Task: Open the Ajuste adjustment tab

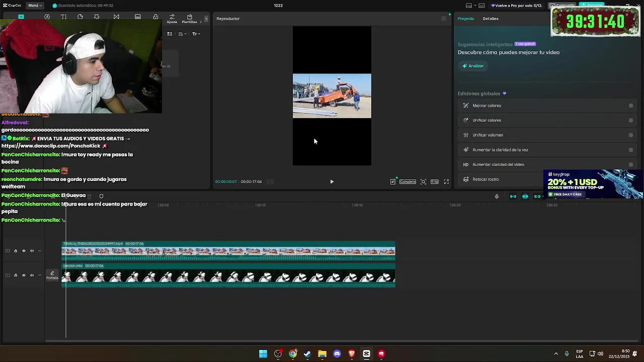Action: [x=172, y=19]
